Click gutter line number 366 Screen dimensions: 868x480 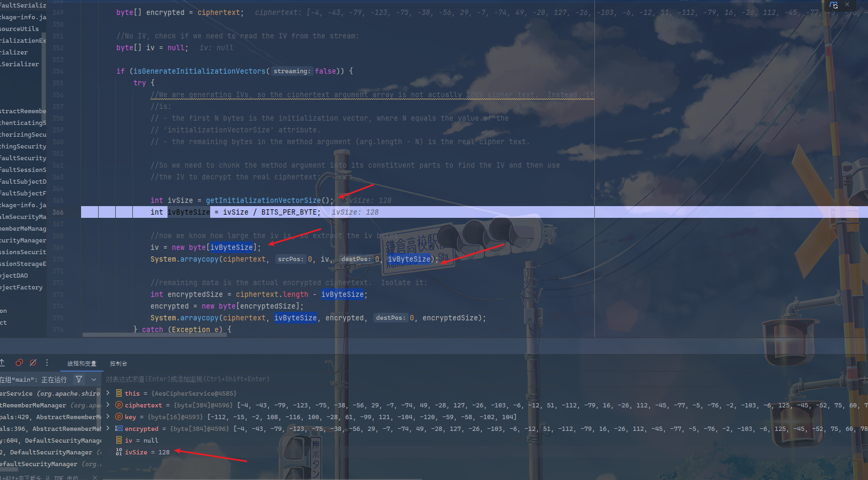(58, 212)
